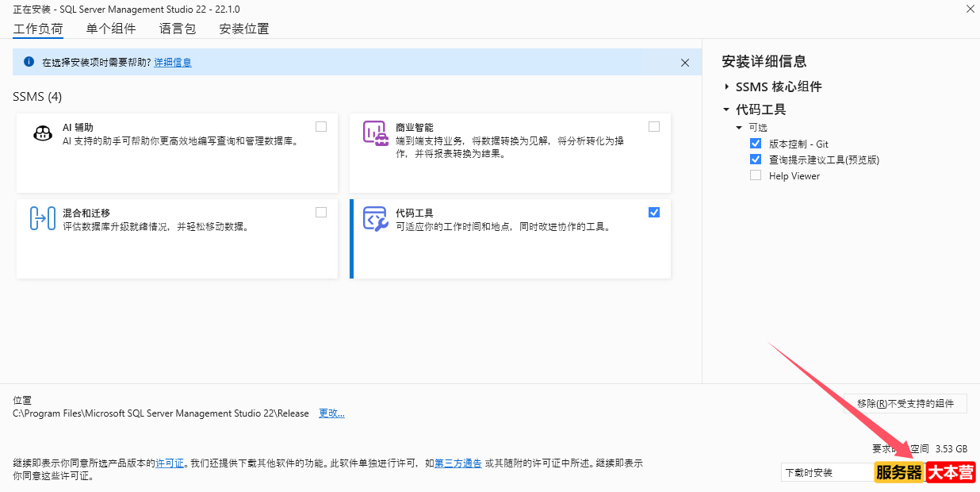
Task: Click the info icon in the help banner
Action: [x=30, y=62]
